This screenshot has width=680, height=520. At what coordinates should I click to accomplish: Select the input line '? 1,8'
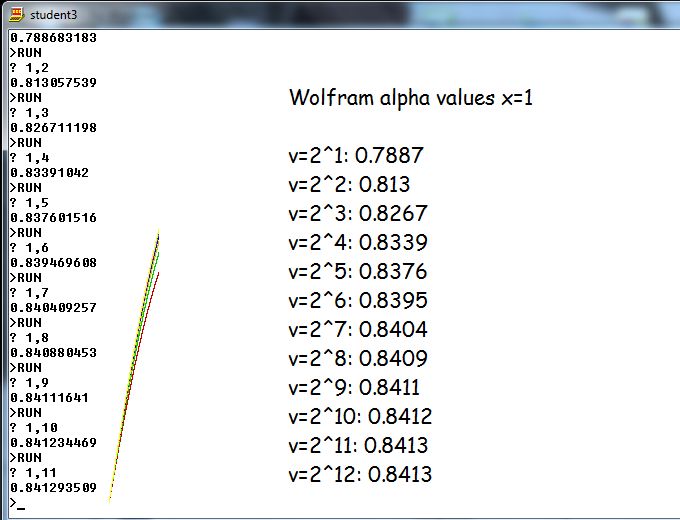click(29, 338)
